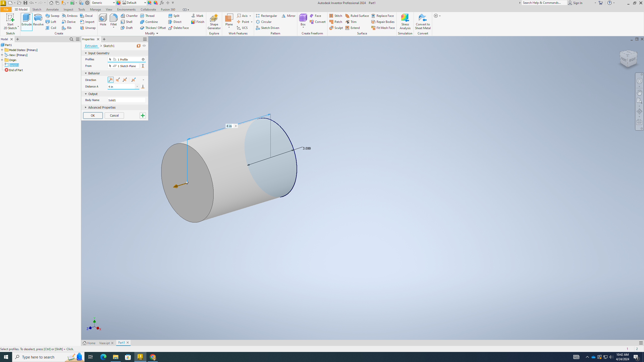
Task: Select Circular pattern tool
Action: (264, 22)
